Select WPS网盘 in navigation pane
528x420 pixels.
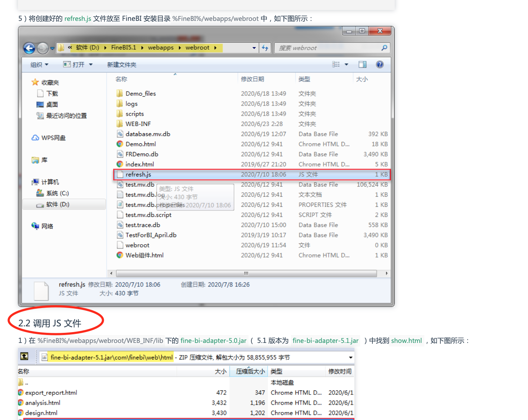(x=49, y=138)
